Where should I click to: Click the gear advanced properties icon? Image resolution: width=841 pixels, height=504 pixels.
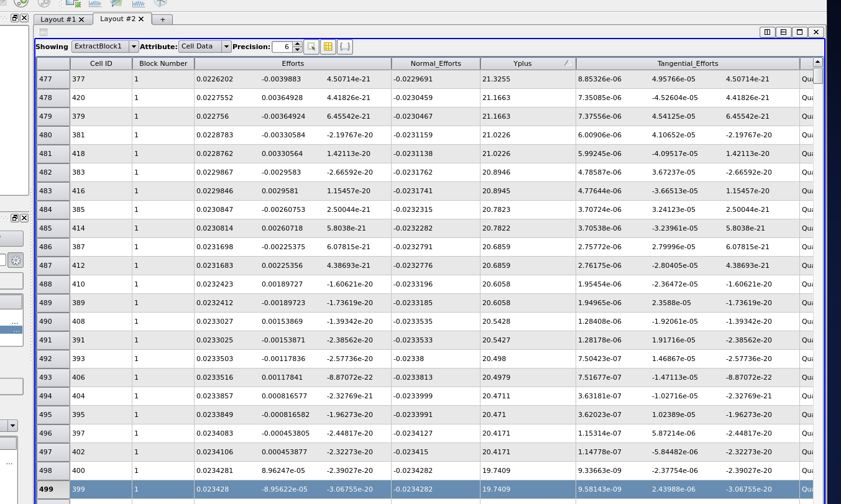[16, 260]
